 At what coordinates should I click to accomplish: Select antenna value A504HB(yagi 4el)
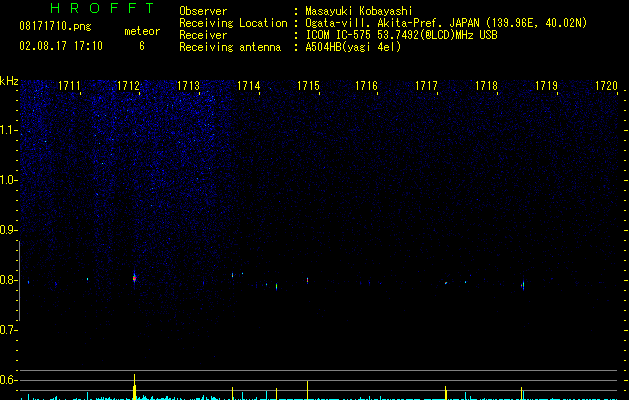(353, 47)
